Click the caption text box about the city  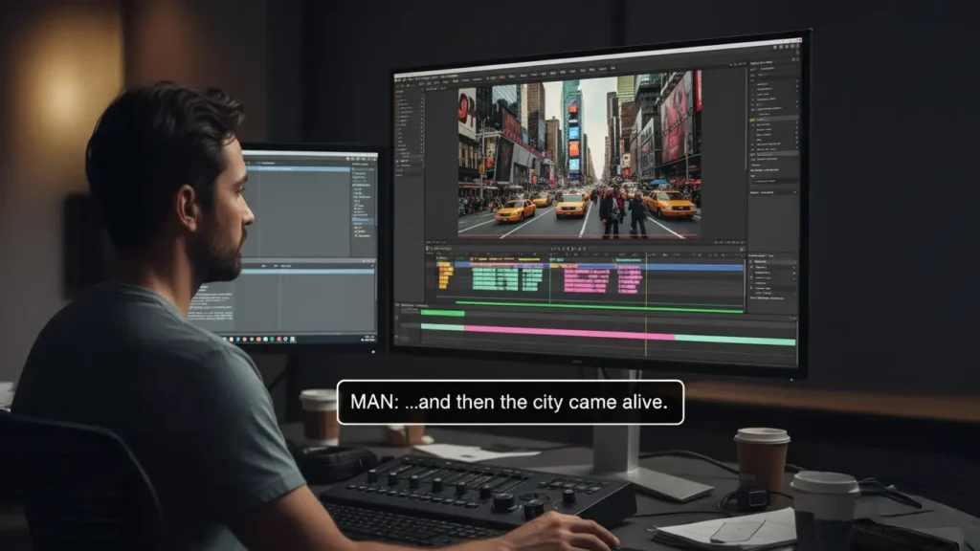tap(510, 402)
